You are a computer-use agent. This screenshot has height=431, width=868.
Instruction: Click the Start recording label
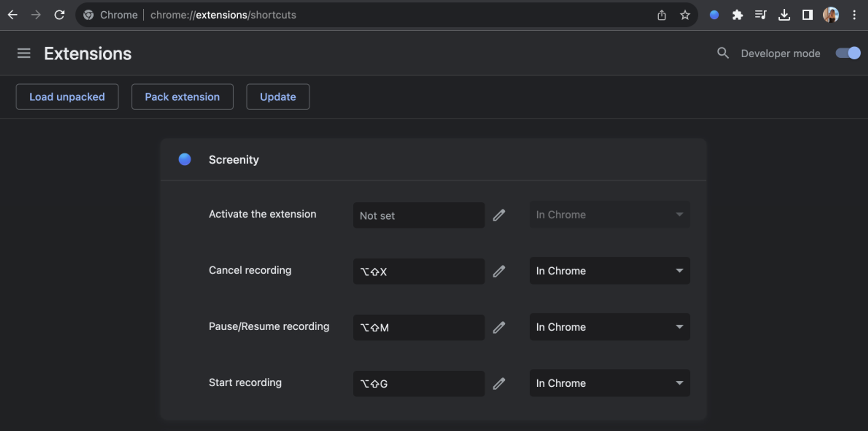(245, 382)
